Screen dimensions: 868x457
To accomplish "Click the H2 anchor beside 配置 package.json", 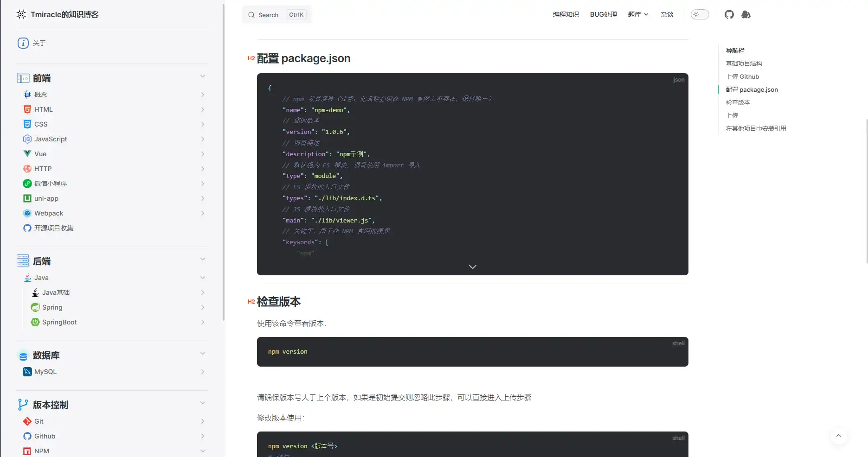I will (x=251, y=58).
